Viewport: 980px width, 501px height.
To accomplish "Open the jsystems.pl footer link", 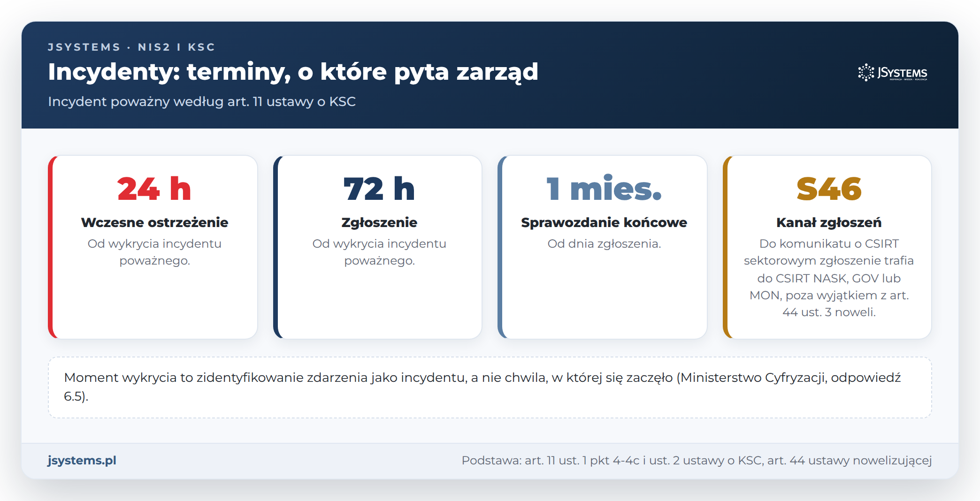I will click(x=82, y=460).
